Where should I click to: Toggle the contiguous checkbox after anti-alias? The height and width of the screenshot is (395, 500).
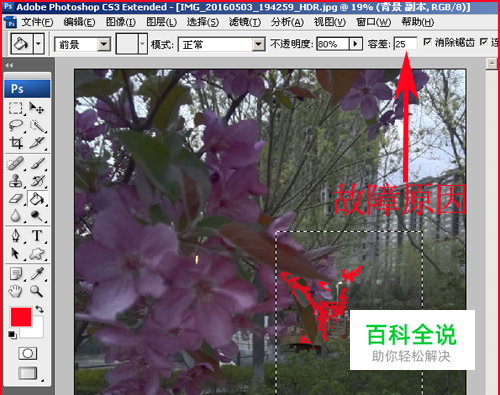484,42
